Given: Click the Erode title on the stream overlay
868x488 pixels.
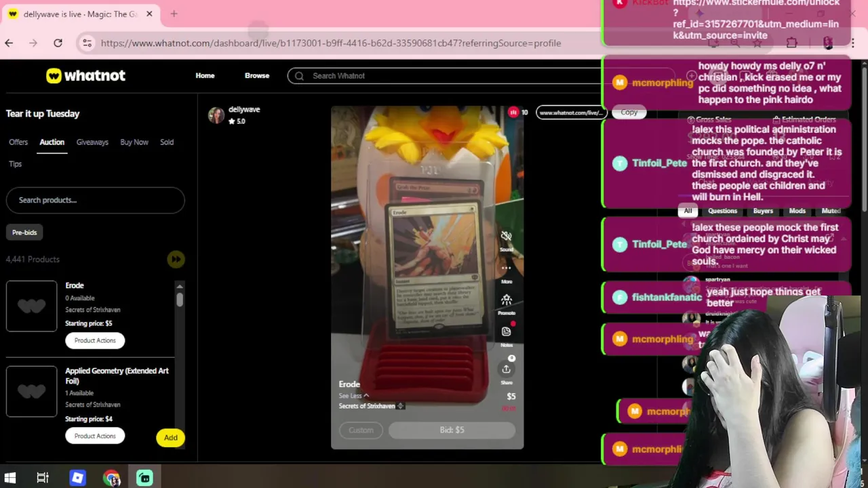Looking at the screenshot, I should pyautogui.click(x=349, y=384).
